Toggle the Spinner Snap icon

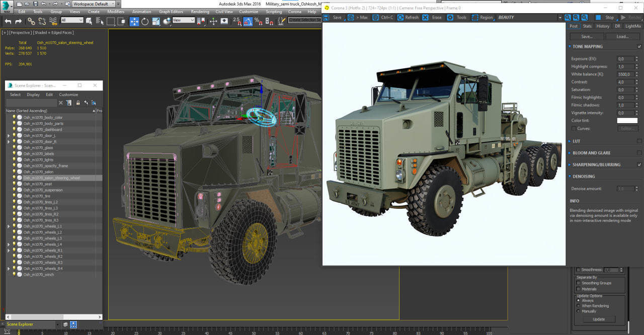[270, 21]
